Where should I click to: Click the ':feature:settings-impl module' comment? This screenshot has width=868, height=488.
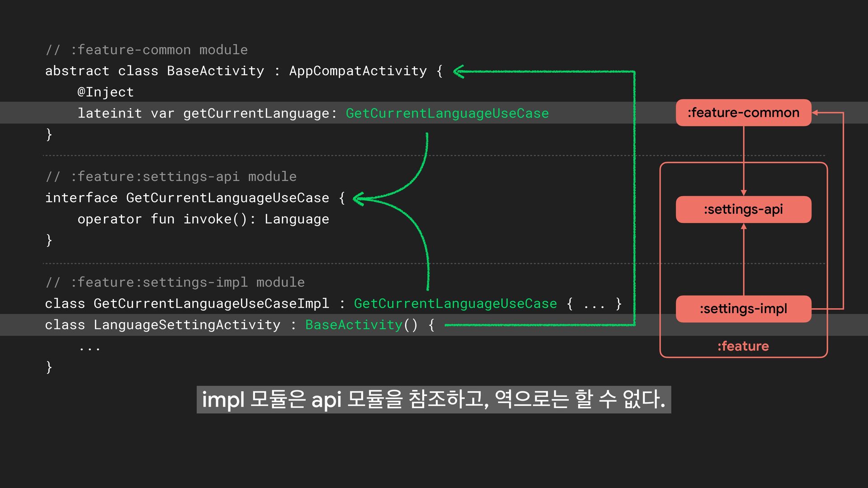(x=175, y=282)
